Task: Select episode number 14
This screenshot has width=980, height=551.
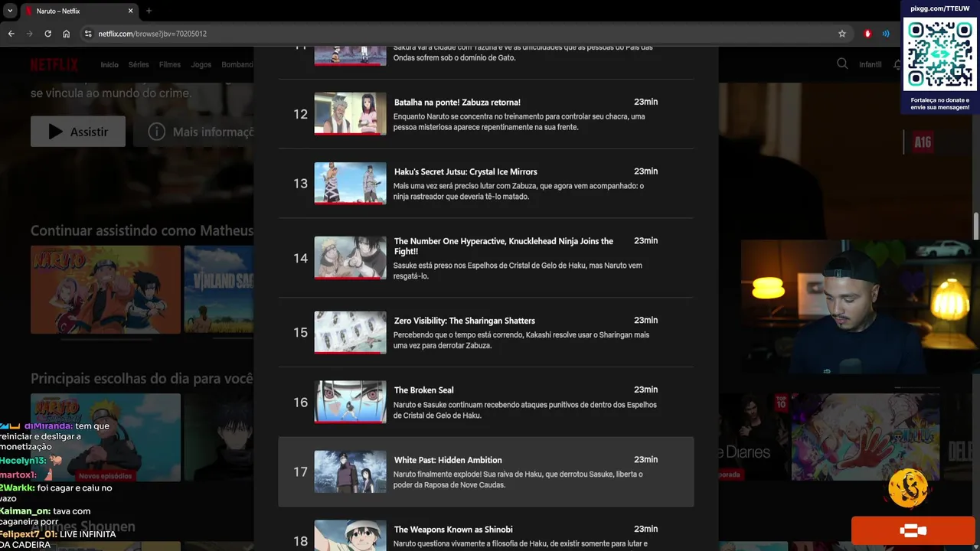Action: (x=300, y=258)
